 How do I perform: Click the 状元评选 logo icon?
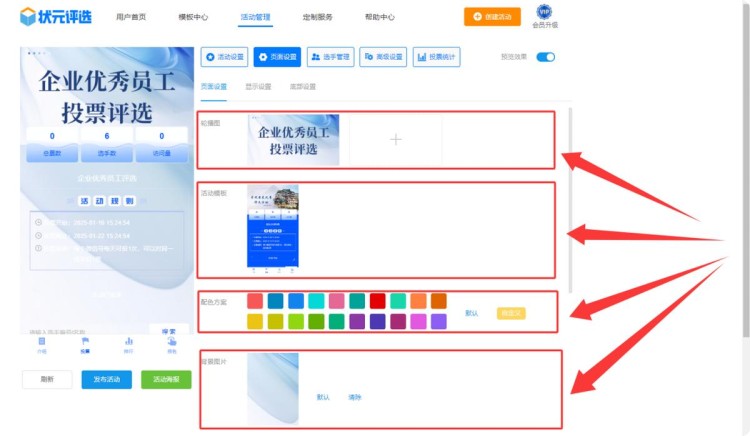point(27,17)
